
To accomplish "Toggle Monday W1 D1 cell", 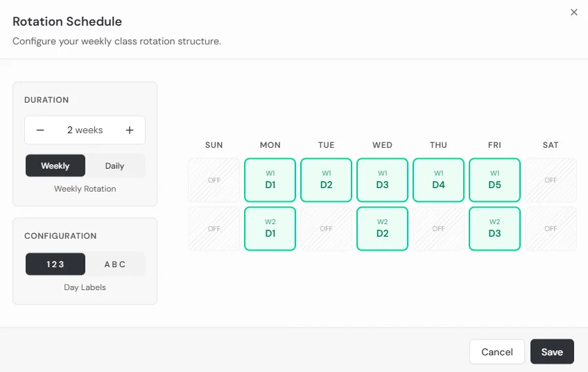I will click(x=270, y=180).
